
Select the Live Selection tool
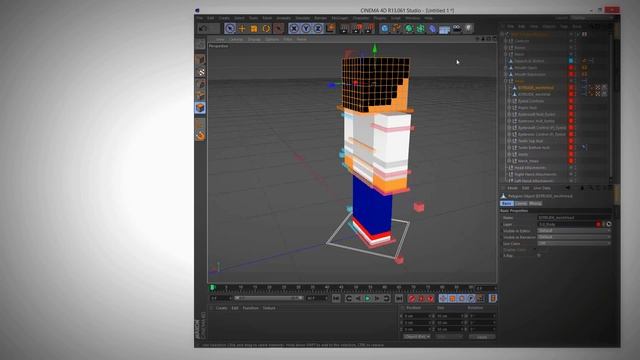tap(230, 28)
